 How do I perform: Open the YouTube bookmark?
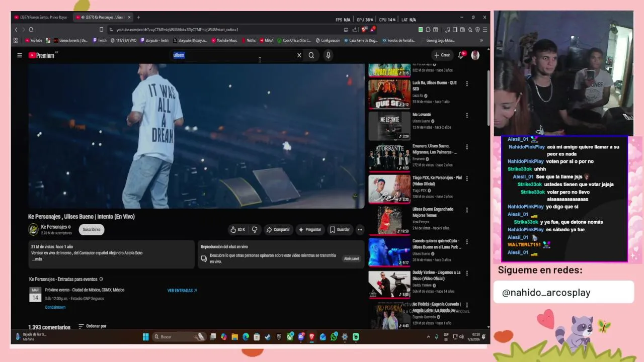(34, 40)
